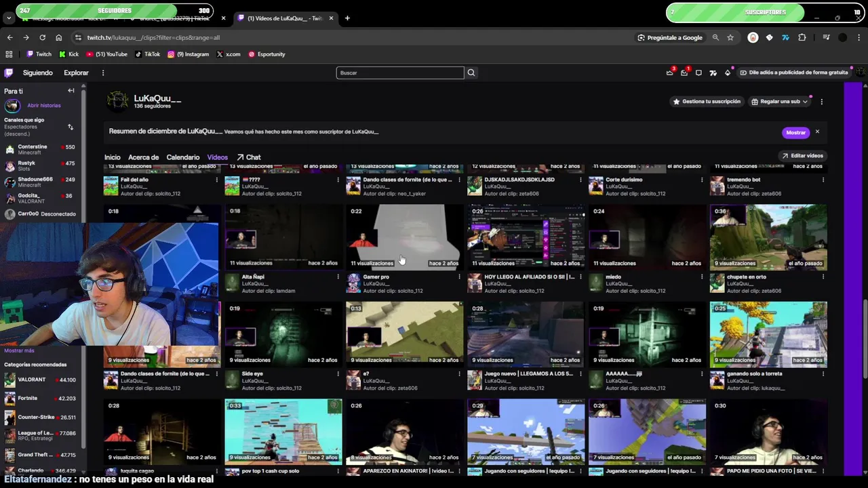Collapse the Para ti sidebar

point(71,91)
